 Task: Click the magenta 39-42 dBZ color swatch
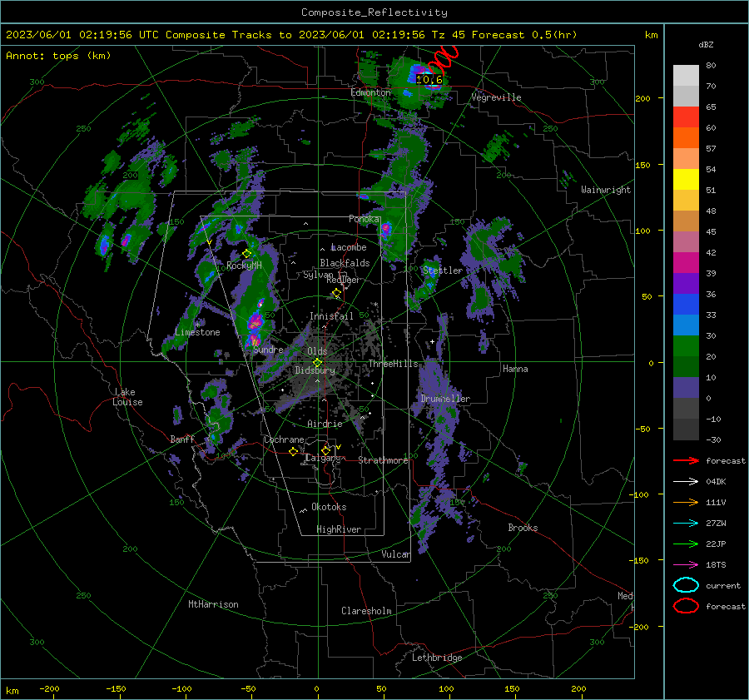point(686,263)
